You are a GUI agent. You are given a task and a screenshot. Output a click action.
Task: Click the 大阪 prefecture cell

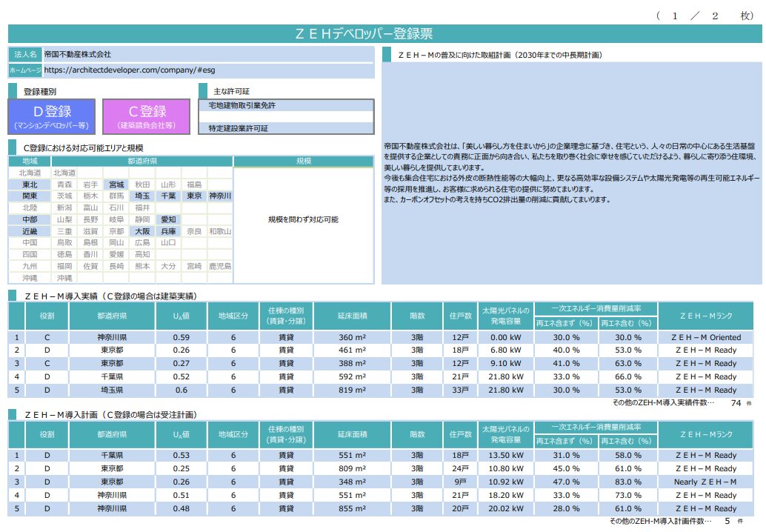point(142,231)
